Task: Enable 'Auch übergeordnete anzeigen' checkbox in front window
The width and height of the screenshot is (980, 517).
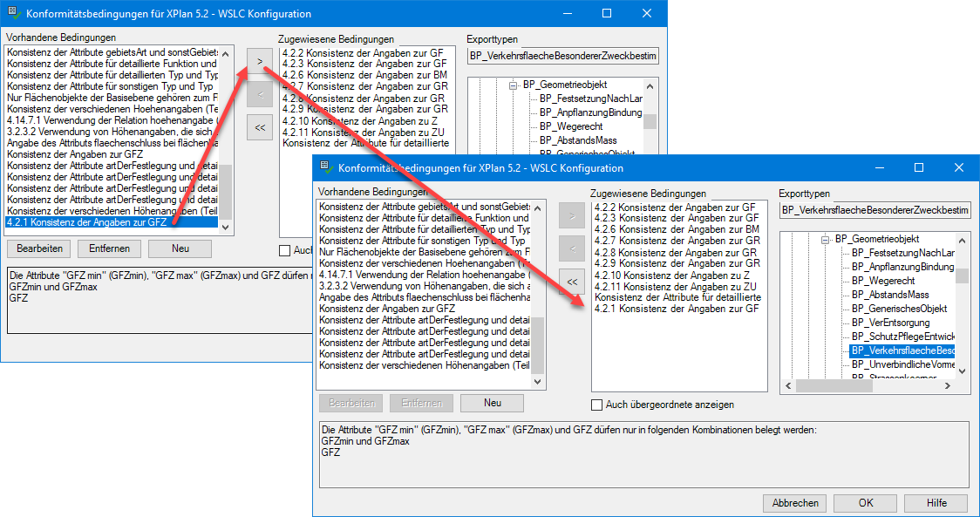Action: coord(597,405)
